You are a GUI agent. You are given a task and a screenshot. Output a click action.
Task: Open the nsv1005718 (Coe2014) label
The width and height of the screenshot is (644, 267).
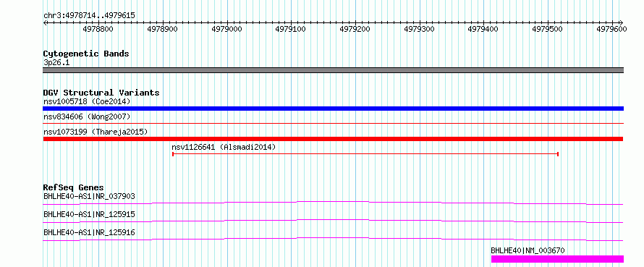point(87,101)
